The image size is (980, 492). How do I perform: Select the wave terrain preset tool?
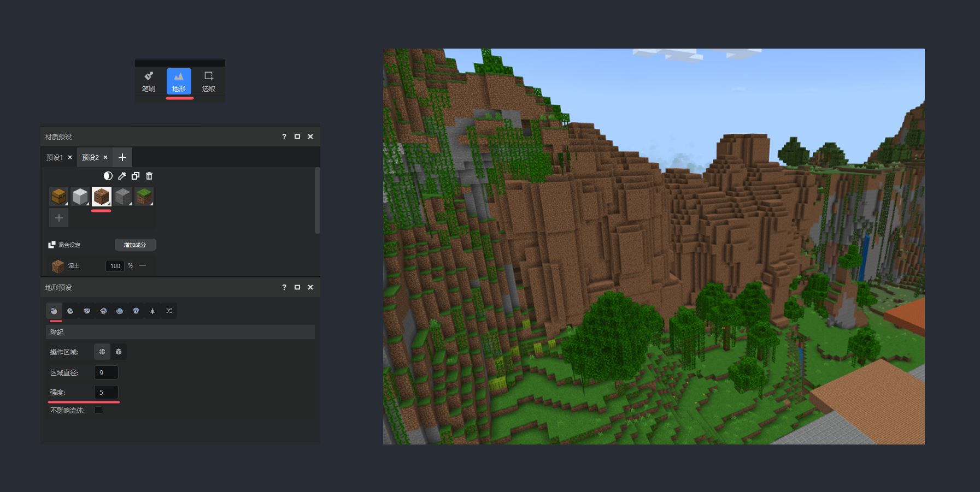(136, 311)
